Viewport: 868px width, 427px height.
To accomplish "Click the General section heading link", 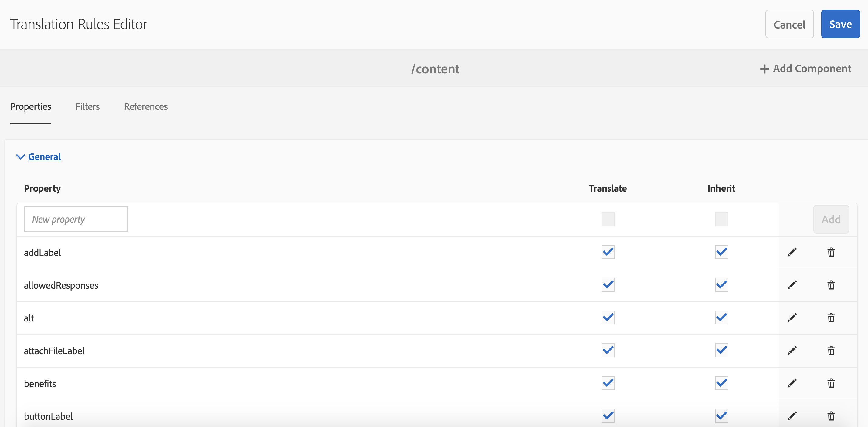I will [45, 157].
